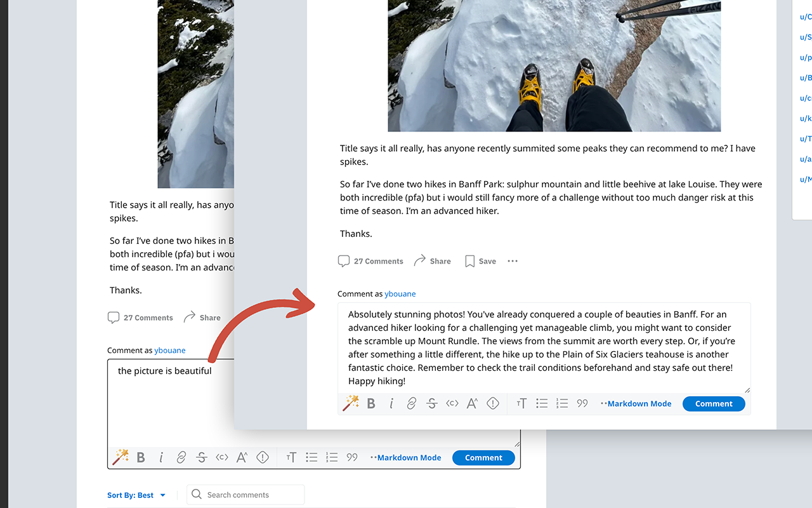Open 27 Comments on the background page
Viewport: 812px width, 508px height.
tap(140, 317)
